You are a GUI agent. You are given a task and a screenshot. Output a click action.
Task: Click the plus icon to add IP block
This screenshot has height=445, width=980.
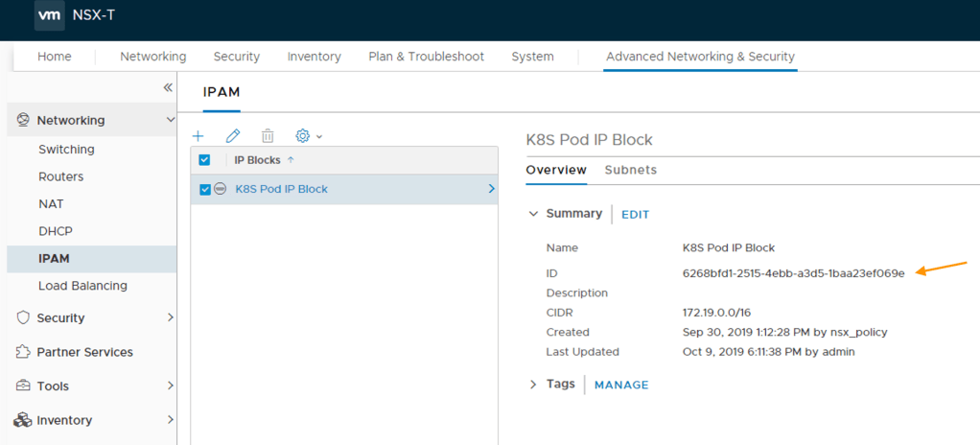(198, 137)
